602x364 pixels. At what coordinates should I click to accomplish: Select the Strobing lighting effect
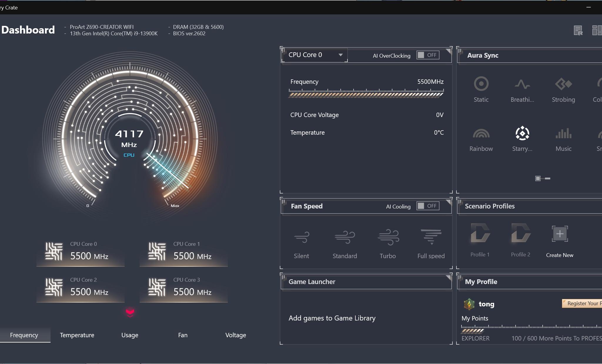(x=563, y=89)
